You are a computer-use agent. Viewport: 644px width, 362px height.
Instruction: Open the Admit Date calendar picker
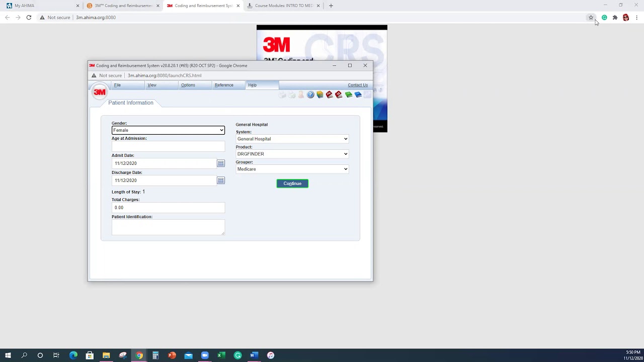[220, 163]
